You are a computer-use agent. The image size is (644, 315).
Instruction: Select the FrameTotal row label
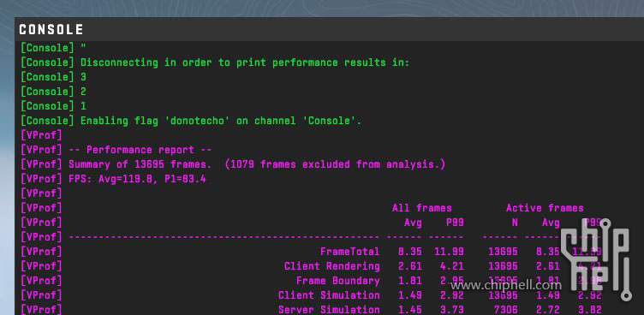tap(350, 252)
